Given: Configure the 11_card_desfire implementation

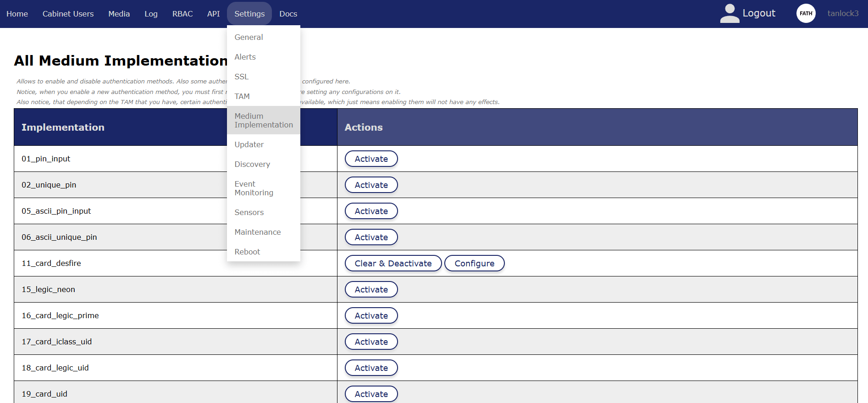Looking at the screenshot, I should click(x=474, y=263).
